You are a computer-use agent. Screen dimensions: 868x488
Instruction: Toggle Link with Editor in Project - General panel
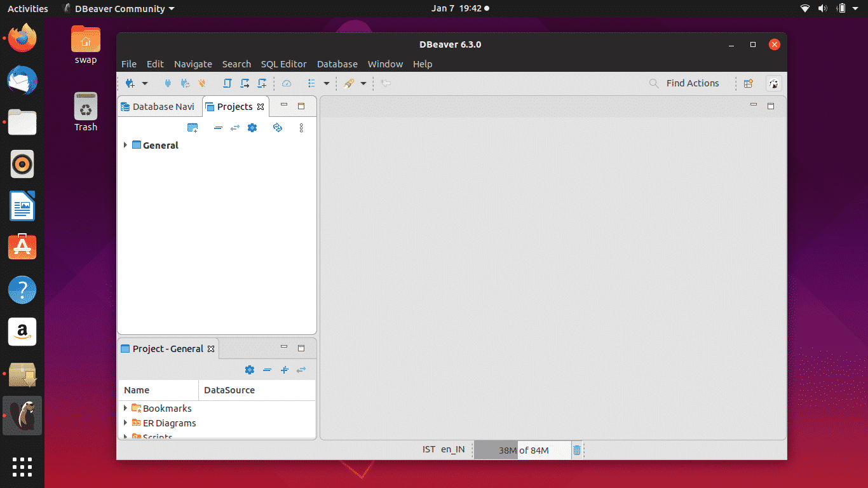pyautogui.click(x=301, y=370)
